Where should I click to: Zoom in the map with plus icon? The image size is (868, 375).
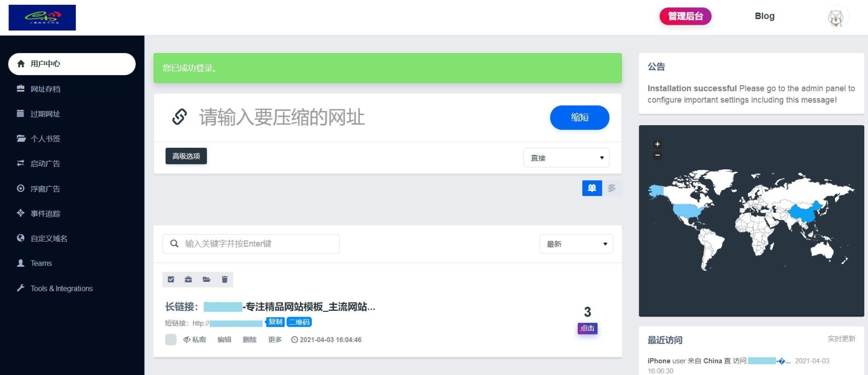[x=657, y=144]
